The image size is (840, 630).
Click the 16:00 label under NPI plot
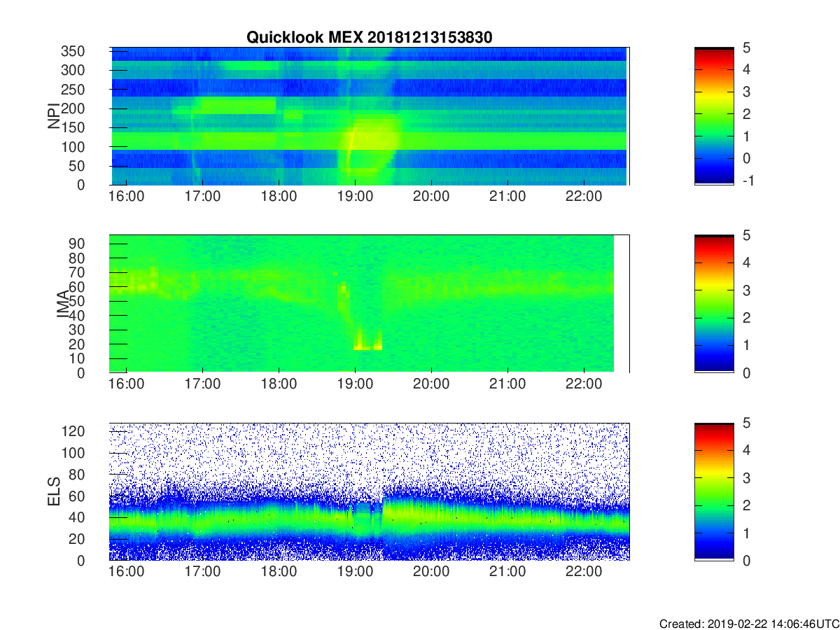tap(127, 197)
